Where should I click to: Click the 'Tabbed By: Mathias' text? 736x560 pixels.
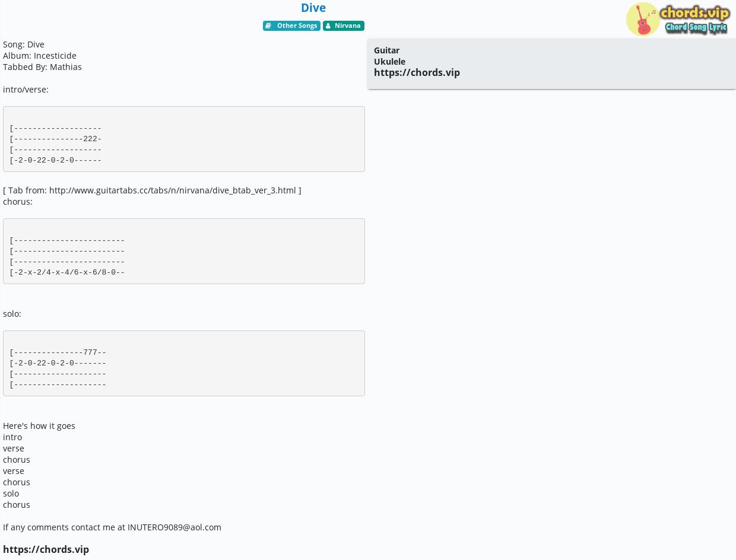pos(42,67)
